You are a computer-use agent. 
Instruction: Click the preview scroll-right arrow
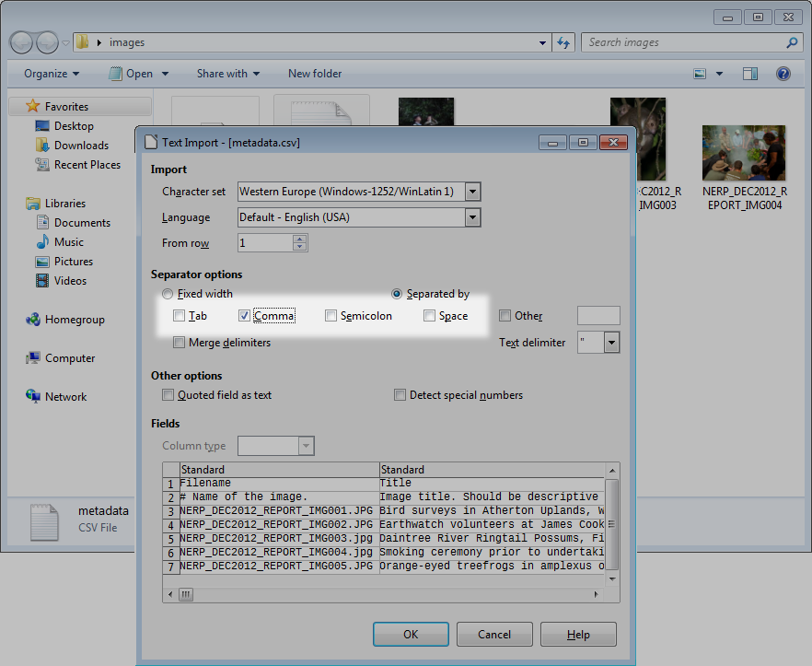tap(596, 594)
